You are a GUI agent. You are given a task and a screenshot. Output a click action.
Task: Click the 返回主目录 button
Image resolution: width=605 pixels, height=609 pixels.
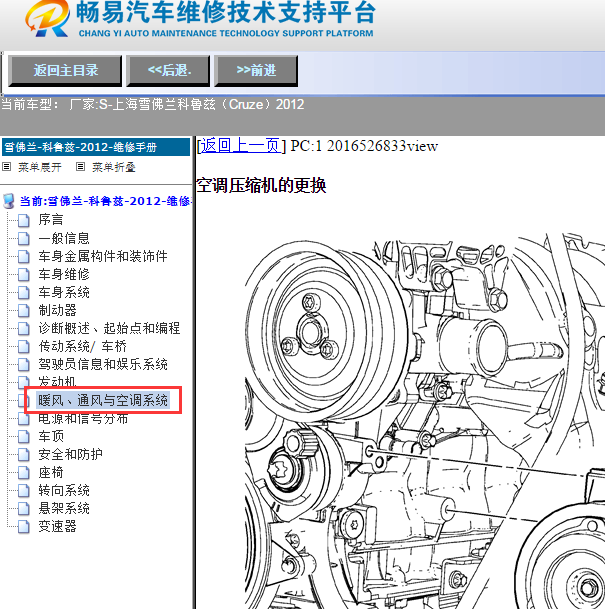(x=65, y=70)
